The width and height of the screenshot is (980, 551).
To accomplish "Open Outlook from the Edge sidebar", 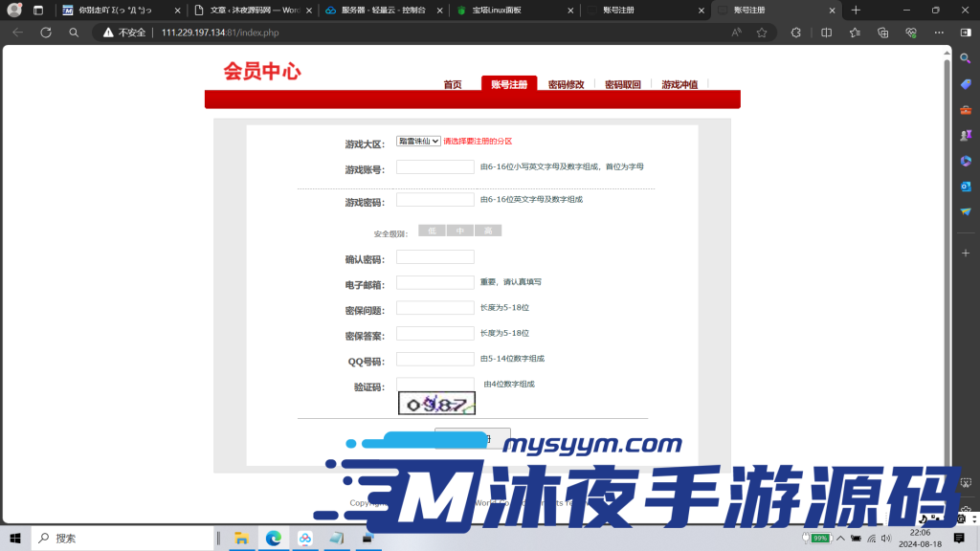I will tap(964, 187).
